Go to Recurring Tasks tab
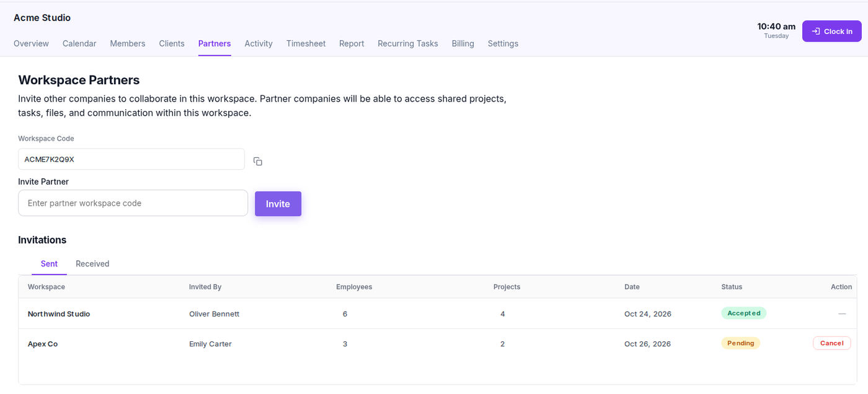Viewport: 868px width, 394px height. [x=408, y=43]
